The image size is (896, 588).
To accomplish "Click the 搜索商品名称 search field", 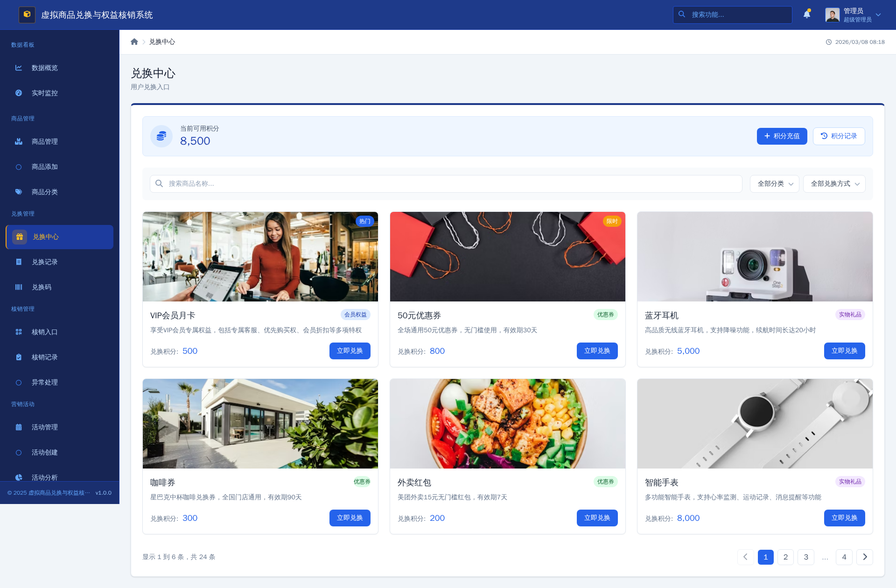I will click(446, 184).
